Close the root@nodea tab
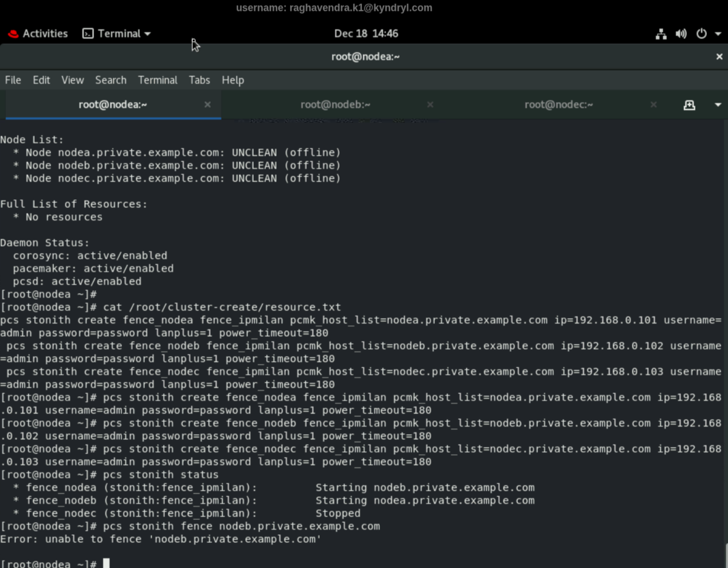Viewport: 728px width, 568px height. (207, 105)
